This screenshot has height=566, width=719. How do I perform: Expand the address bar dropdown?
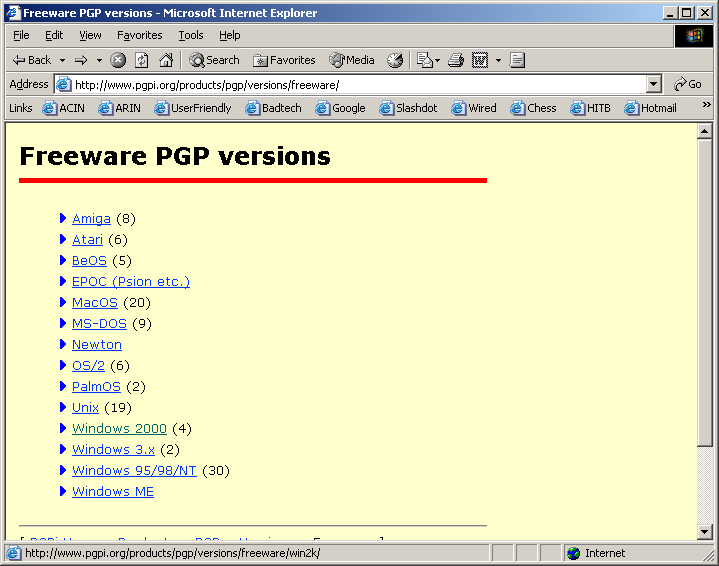tap(653, 84)
